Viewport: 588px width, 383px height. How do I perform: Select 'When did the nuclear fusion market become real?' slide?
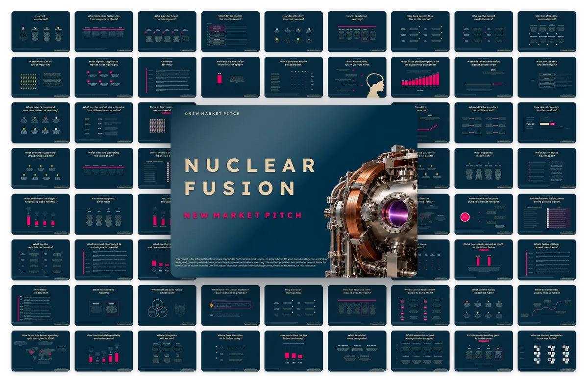click(x=484, y=77)
